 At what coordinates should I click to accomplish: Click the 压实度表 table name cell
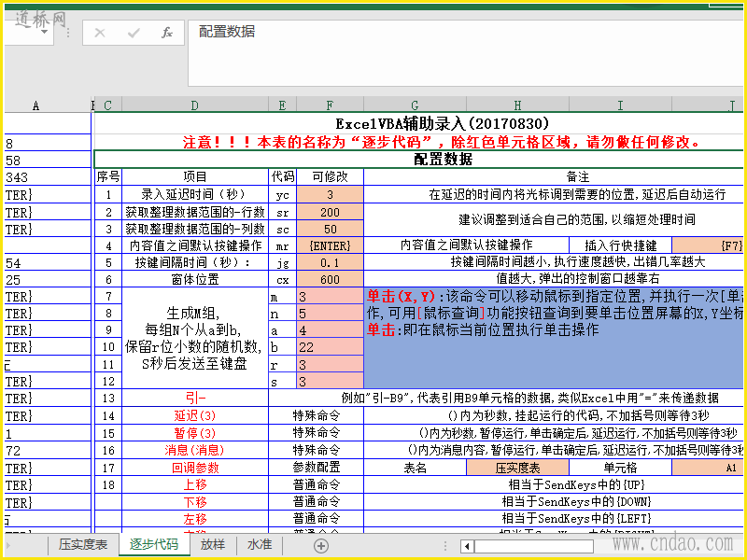(517, 469)
